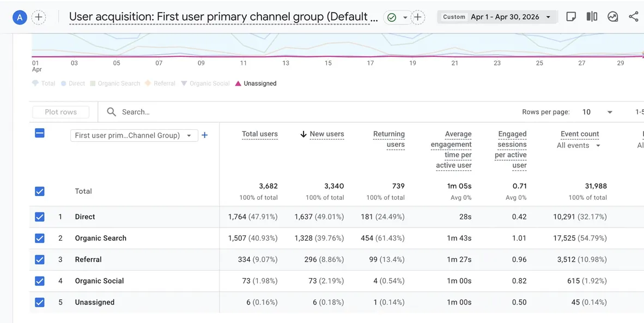This screenshot has width=644, height=323.
Task: Add a filter next to the green checkmark
Action: pyautogui.click(x=418, y=17)
